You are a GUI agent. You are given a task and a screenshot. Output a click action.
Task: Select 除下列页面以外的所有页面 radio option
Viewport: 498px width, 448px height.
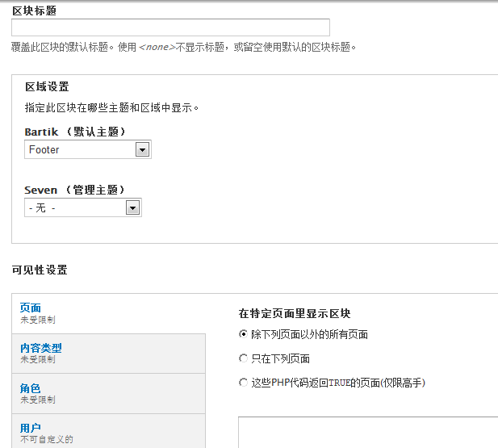(243, 334)
